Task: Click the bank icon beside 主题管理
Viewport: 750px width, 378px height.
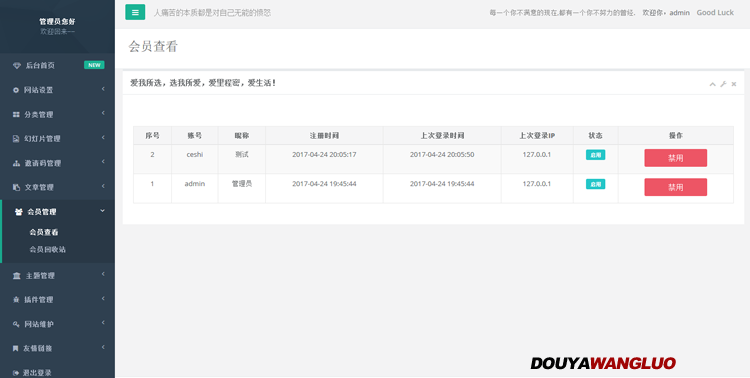Action: pyautogui.click(x=17, y=276)
